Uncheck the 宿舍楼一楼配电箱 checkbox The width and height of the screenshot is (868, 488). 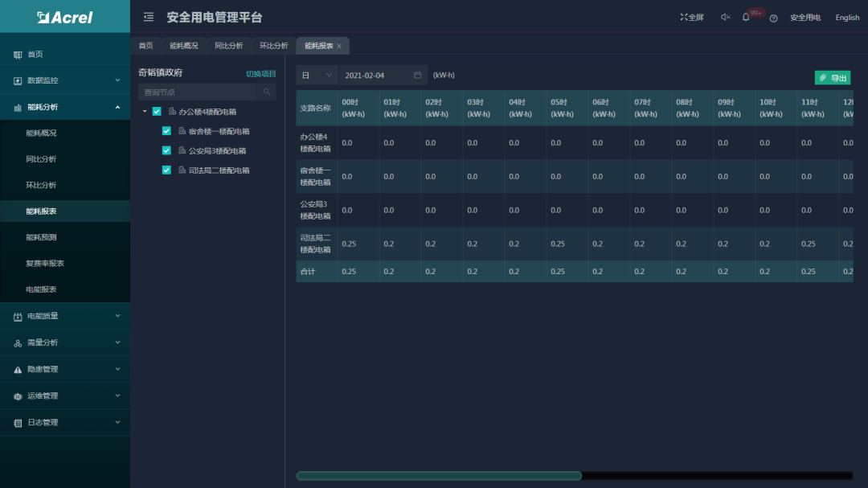(166, 131)
